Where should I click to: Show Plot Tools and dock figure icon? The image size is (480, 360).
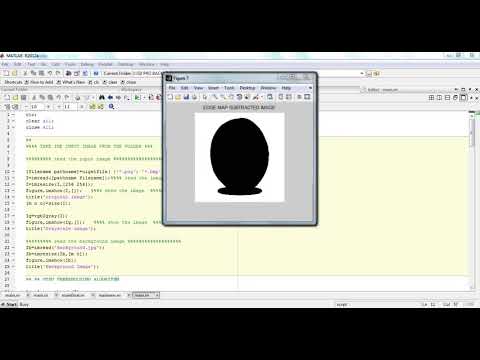307,97
